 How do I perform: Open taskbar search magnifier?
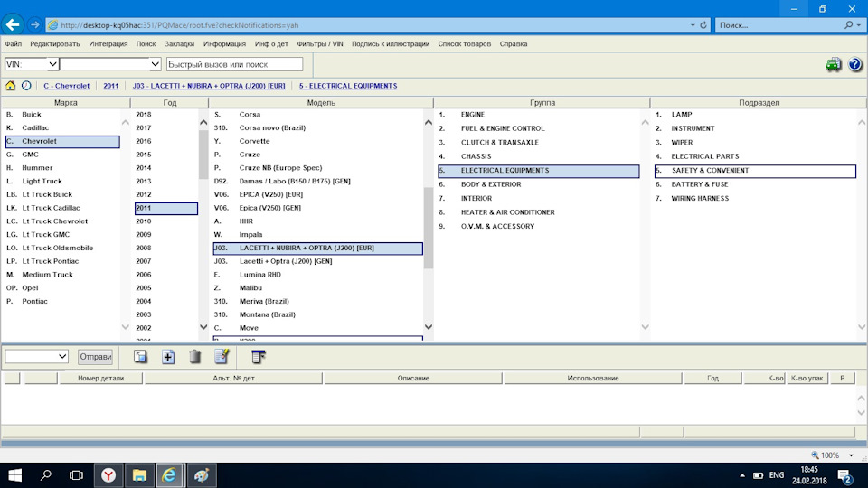tap(46, 475)
